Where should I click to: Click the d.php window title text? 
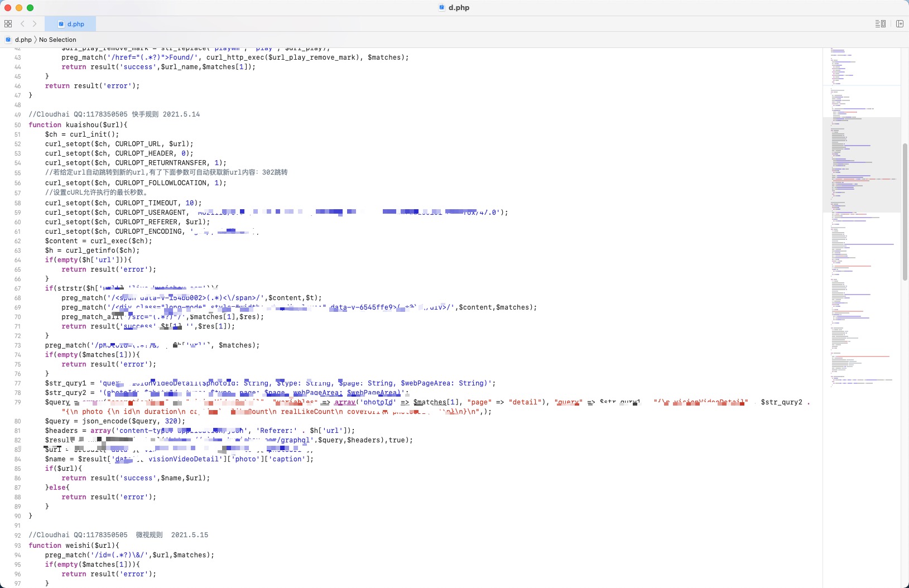pos(459,8)
